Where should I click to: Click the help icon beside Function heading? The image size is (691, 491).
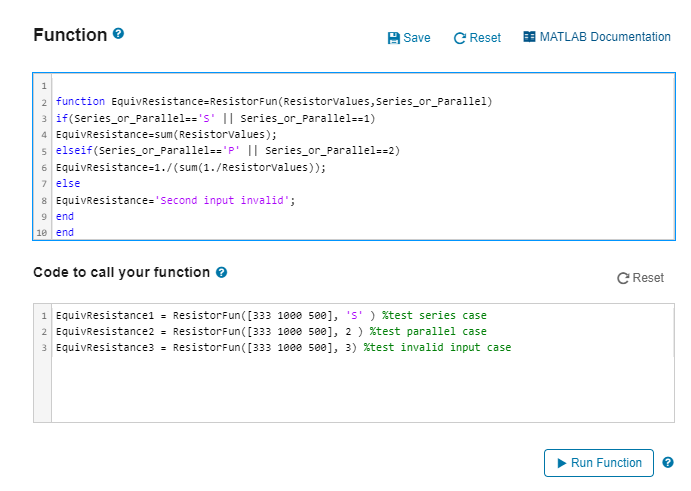(118, 33)
